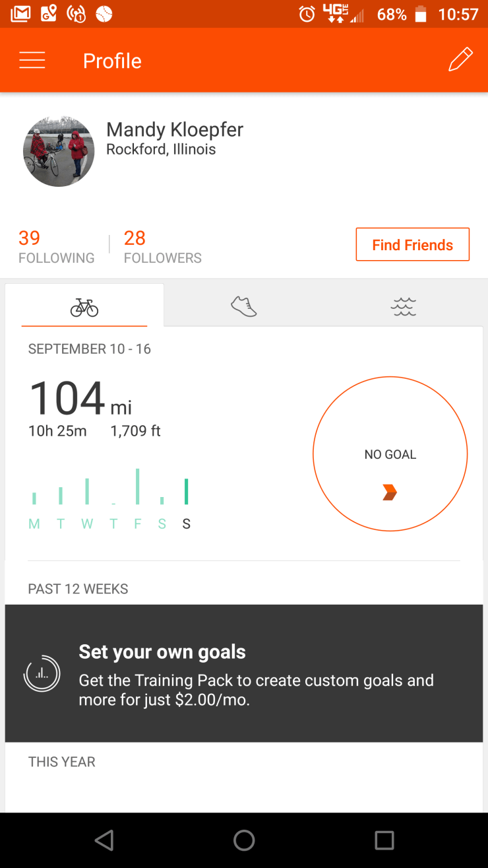This screenshot has height=868, width=488.
Task: Tap the No Goal progress circle
Action: 390,453
